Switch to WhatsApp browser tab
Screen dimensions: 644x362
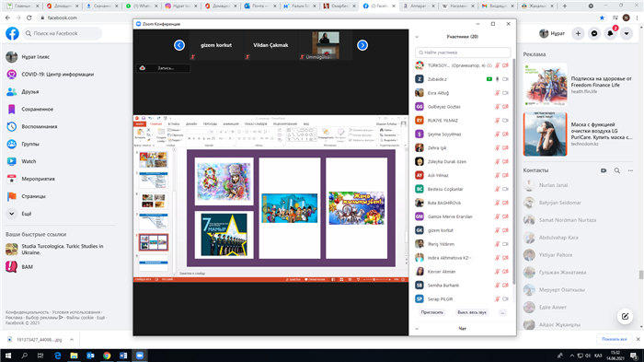coord(139,6)
